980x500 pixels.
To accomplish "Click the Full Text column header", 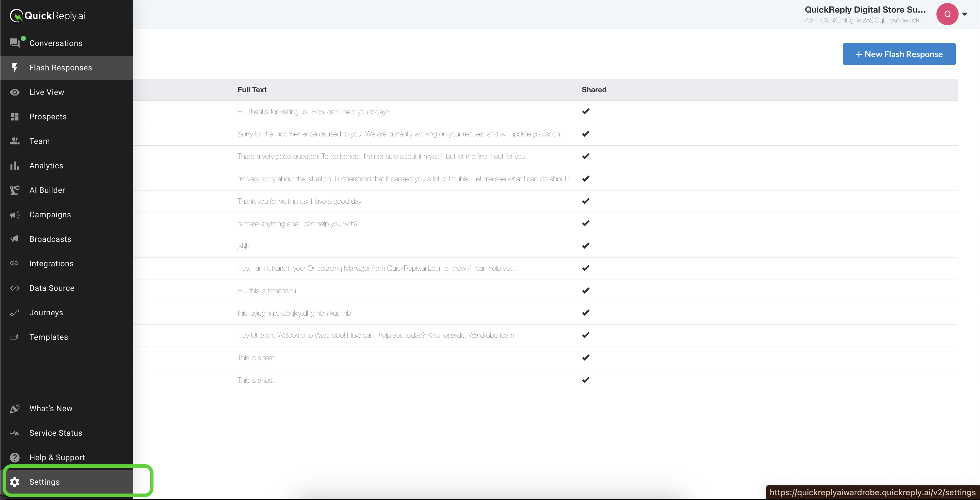I will coord(252,90).
